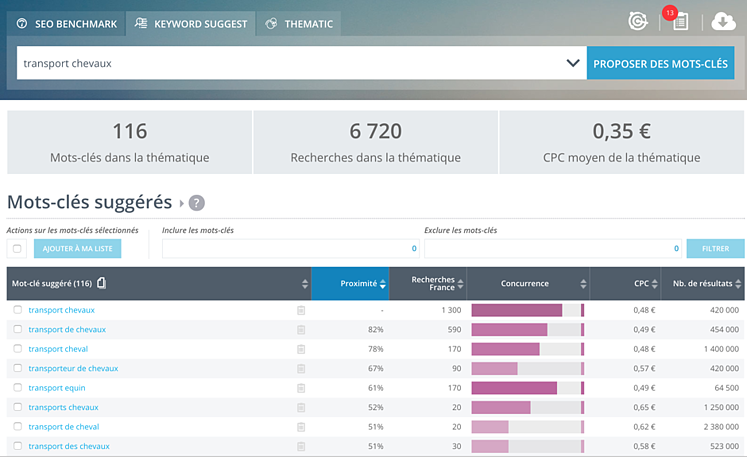
Task: Click the competition bar for transport des chevaux
Action: (x=528, y=447)
